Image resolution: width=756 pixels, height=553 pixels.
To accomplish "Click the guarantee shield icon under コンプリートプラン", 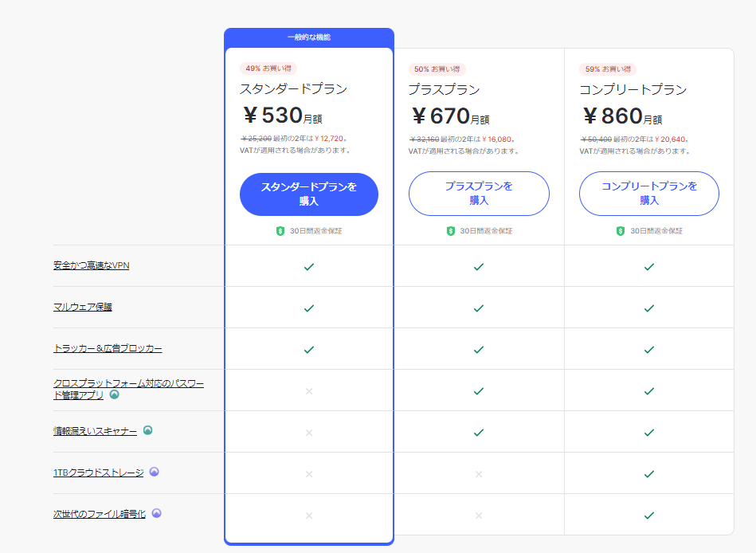I will pos(621,231).
